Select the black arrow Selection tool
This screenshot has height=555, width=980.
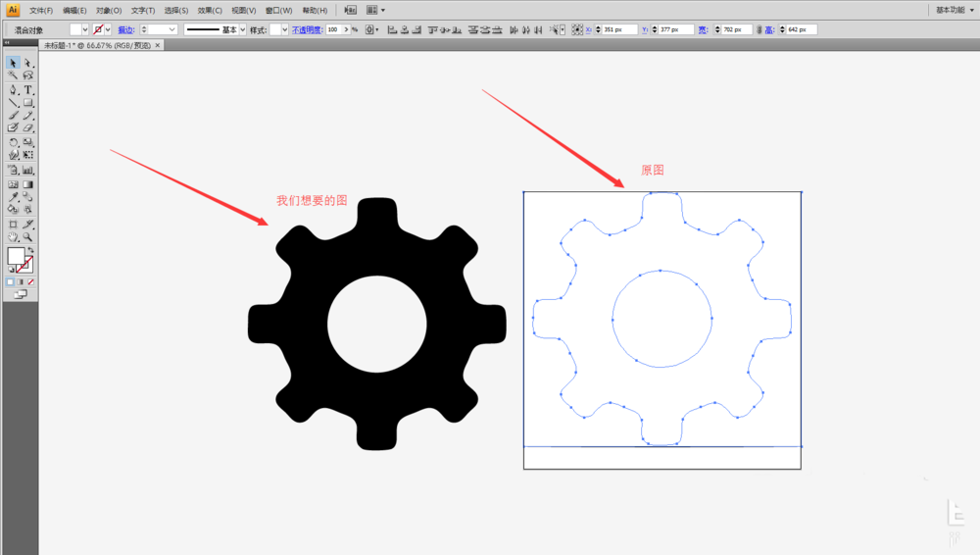tap(14, 63)
